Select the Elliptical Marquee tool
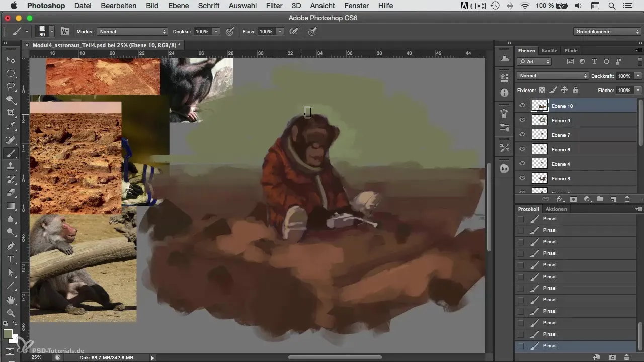The image size is (644, 362). pos(10,73)
